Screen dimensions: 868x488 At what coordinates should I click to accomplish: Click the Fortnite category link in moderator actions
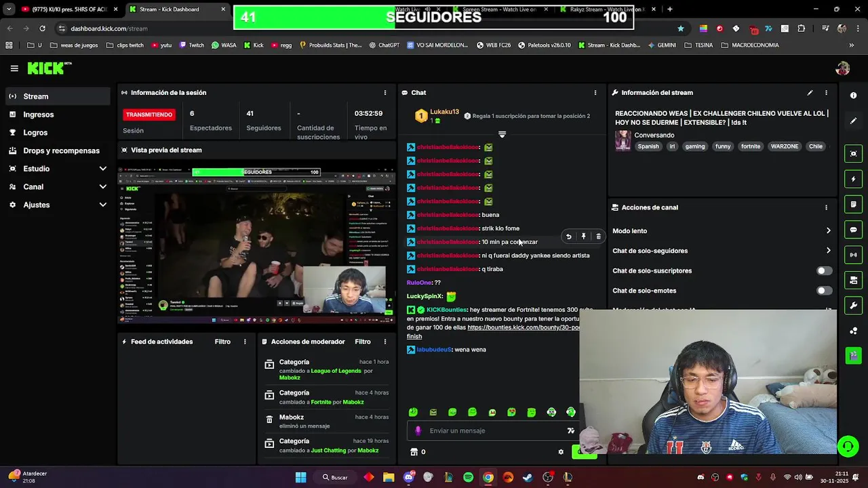tap(321, 402)
